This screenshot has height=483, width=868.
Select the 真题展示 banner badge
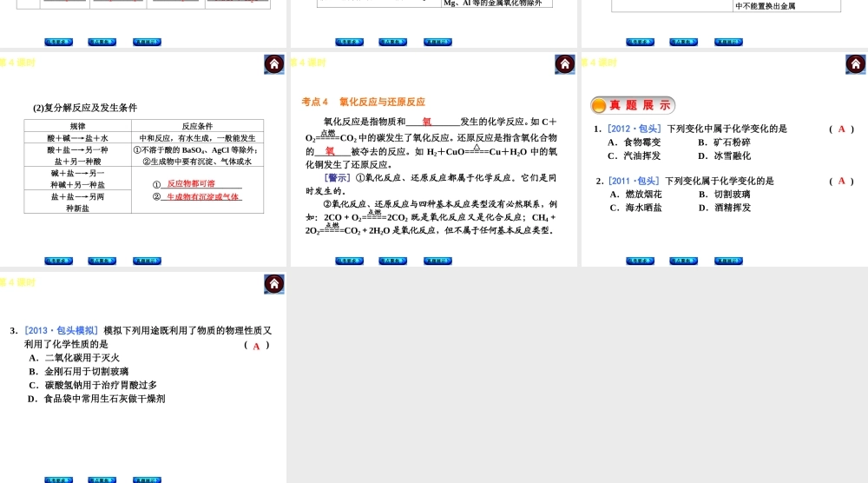tap(633, 105)
